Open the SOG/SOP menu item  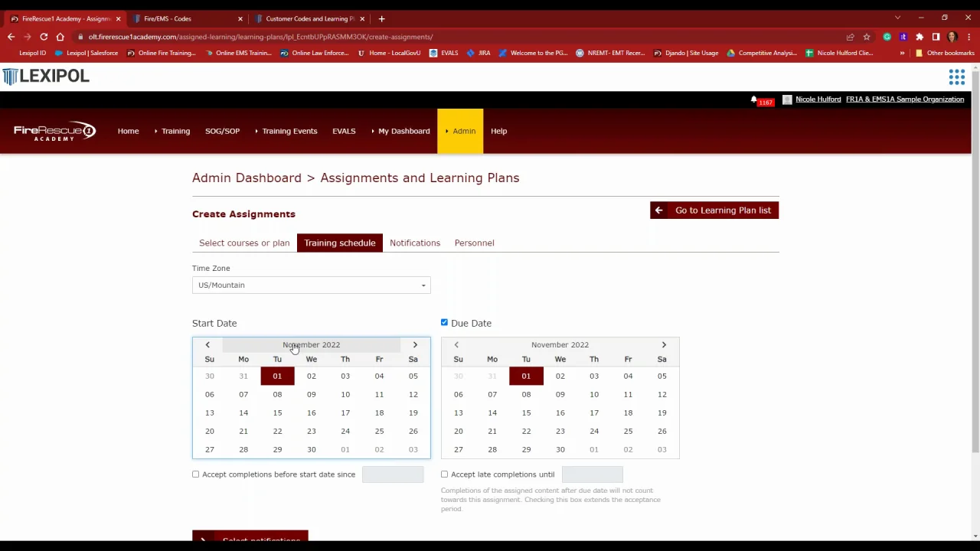tap(222, 131)
